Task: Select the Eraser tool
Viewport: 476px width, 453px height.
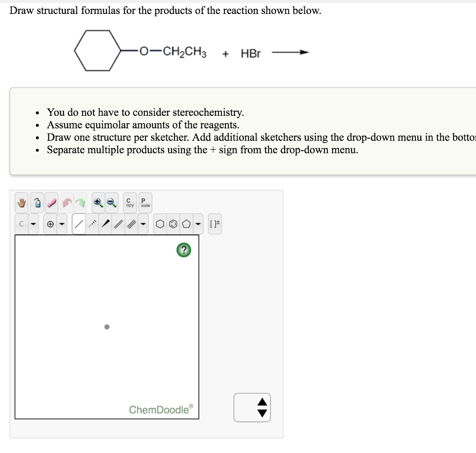Action: (51, 202)
